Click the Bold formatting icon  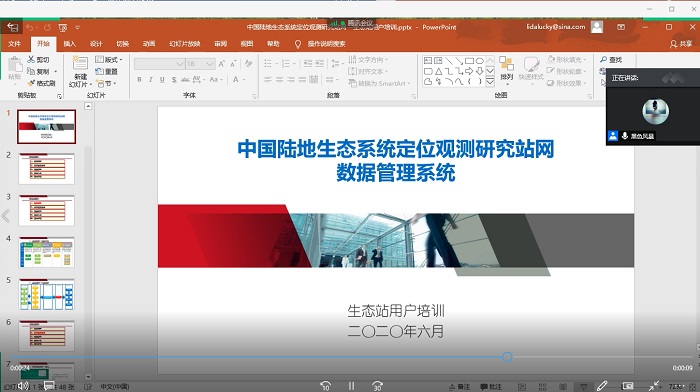click(x=140, y=80)
